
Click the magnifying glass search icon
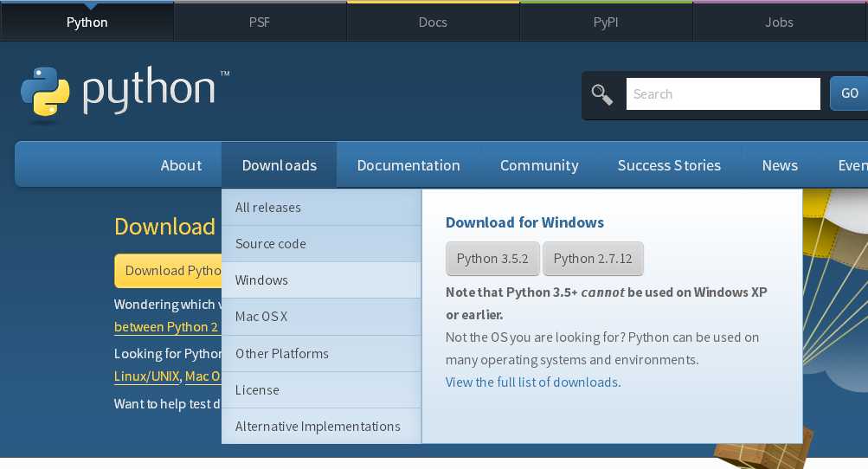[601, 94]
